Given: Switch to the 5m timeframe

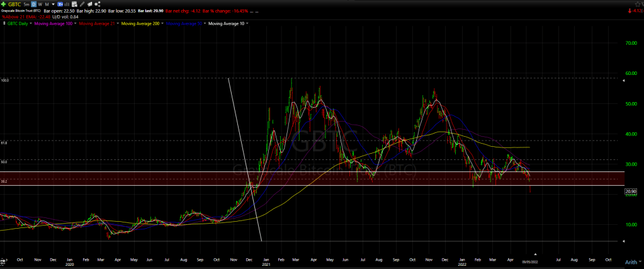Looking at the screenshot, I should click(26, 4).
